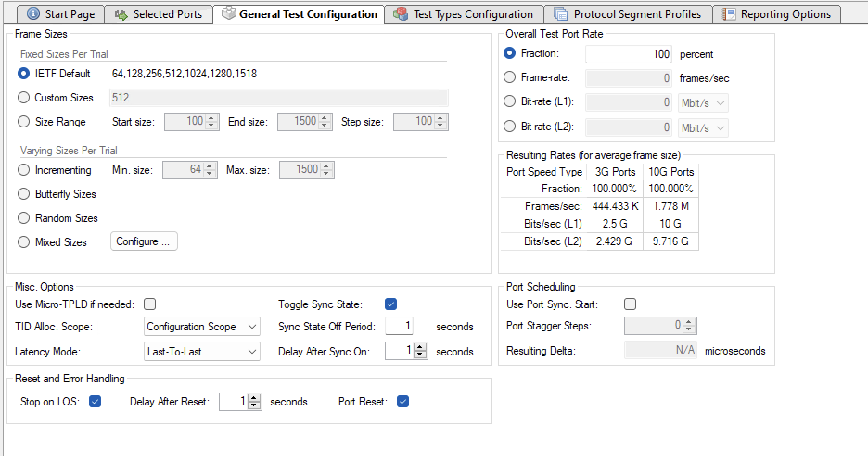The height and width of the screenshot is (456, 868).
Task: Select Fraction port rate option
Action: click(x=510, y=53)
